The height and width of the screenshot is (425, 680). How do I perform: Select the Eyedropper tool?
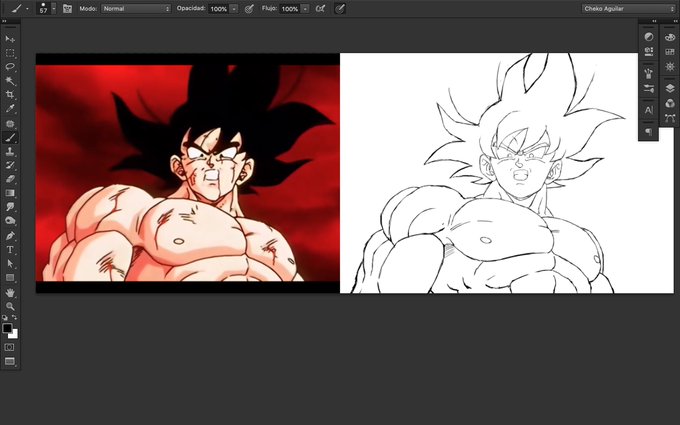(10, 109)
